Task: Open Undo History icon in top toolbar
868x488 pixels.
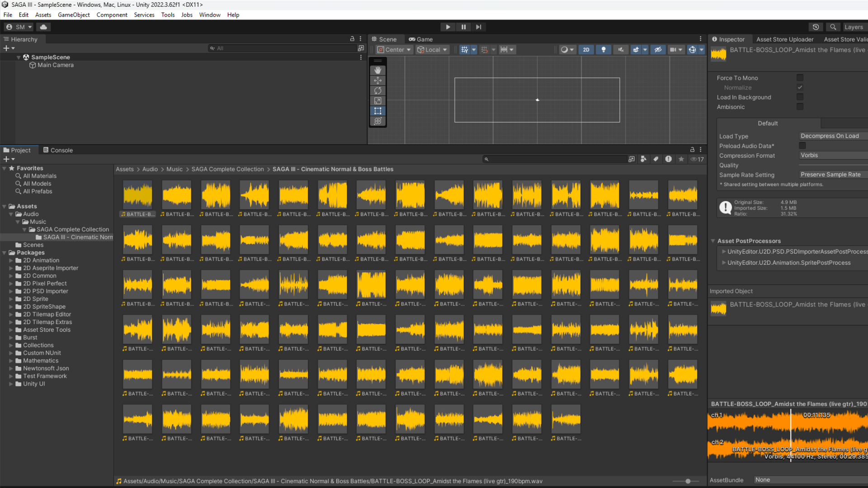Action: pyautogui.click(x=816, y=27)
